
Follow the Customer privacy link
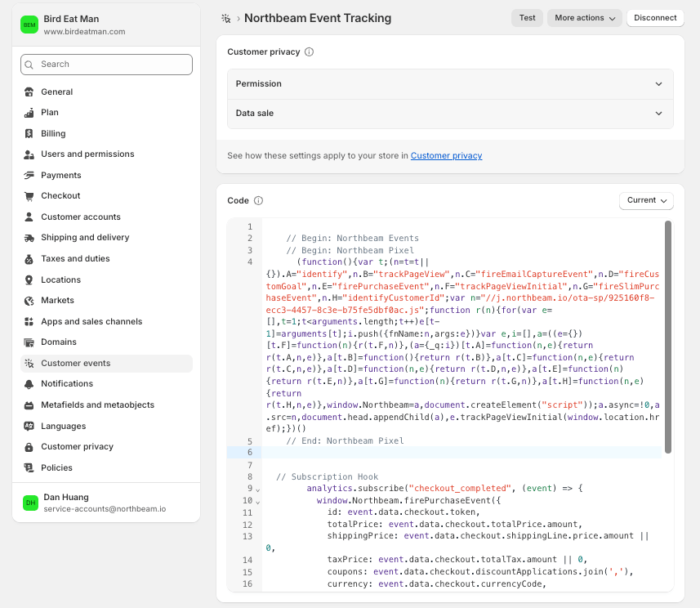pyautogui.click(x=446, y=155)
